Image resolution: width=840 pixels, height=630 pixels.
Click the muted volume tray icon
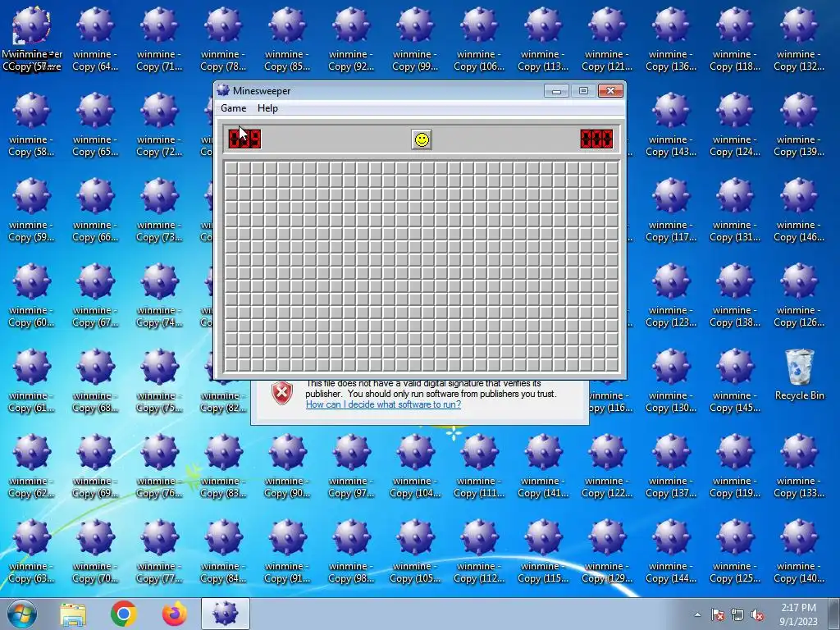757,615
